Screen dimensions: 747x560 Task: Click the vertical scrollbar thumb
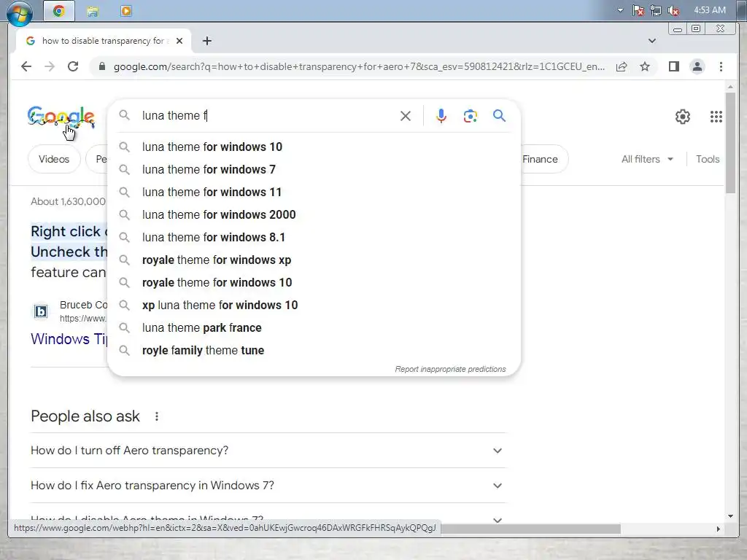tap(730, 143)
